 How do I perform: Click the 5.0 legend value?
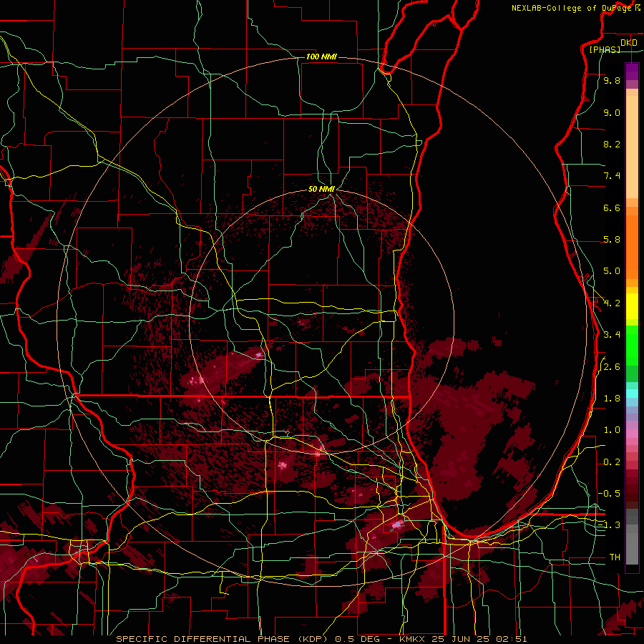point(612,271)
